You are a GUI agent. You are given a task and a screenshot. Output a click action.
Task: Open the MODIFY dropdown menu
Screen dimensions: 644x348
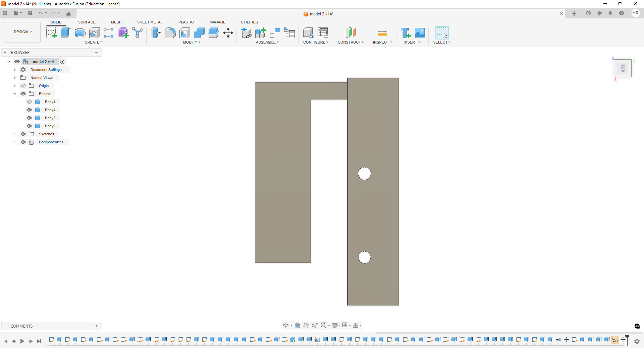coord(192,42)
